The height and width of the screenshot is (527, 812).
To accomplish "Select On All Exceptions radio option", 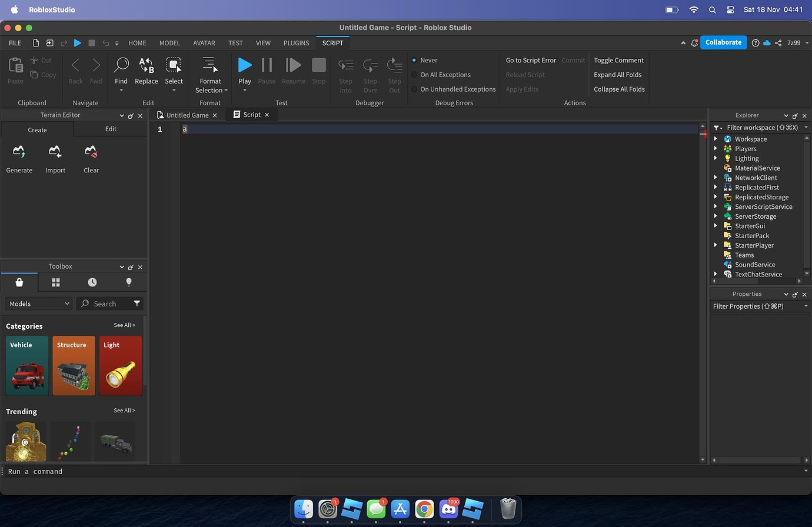I will 414,75.
